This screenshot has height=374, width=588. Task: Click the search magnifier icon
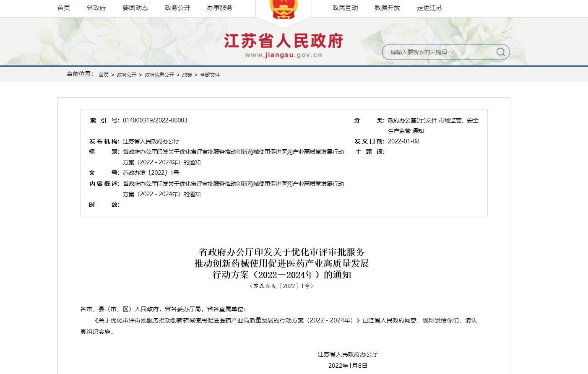[500, 52]
